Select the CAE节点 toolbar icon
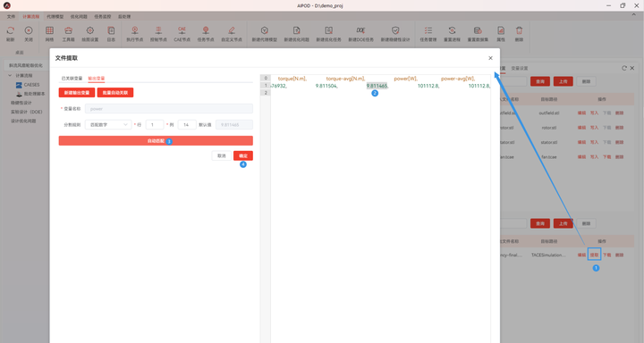 pos(182,30)
